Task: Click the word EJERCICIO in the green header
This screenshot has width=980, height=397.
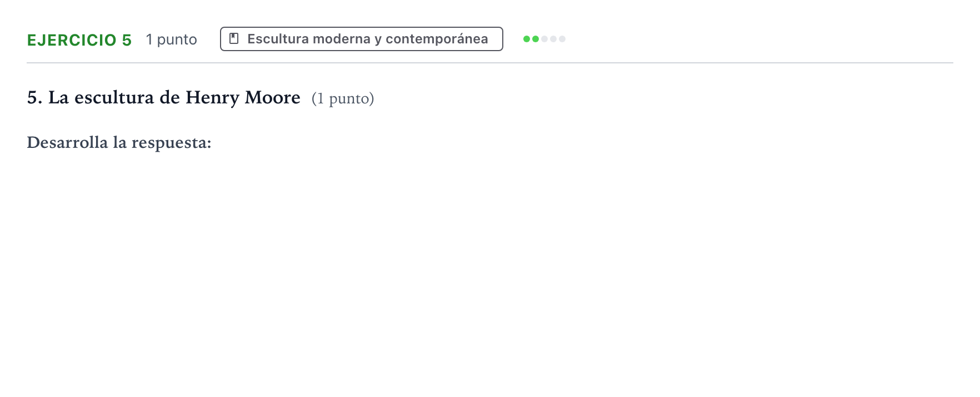Action: [72, 40]
